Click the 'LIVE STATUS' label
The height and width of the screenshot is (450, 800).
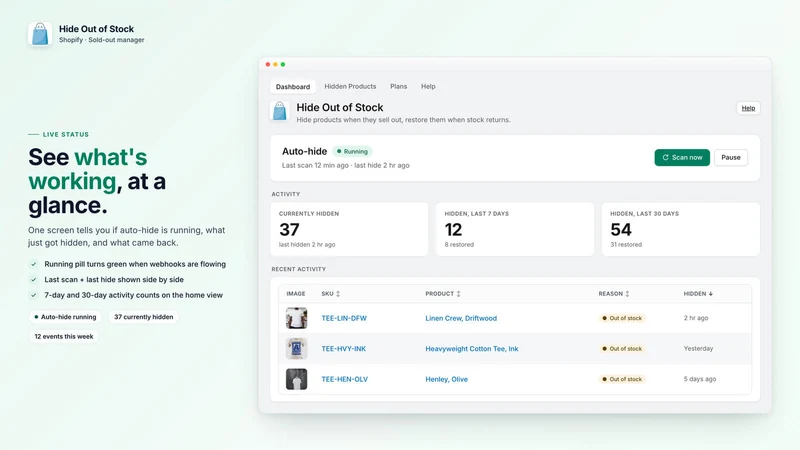tap(66, 135)
